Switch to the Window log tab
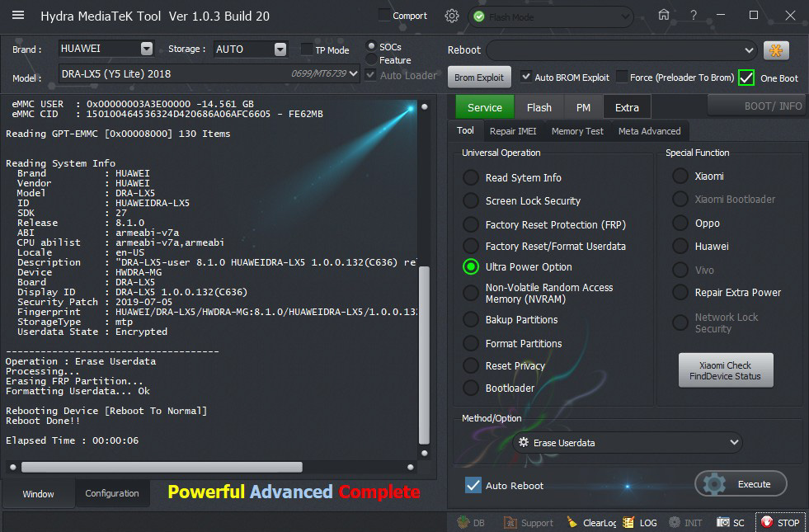The width and height of the screenshot is (809, 532). [38, 494]
